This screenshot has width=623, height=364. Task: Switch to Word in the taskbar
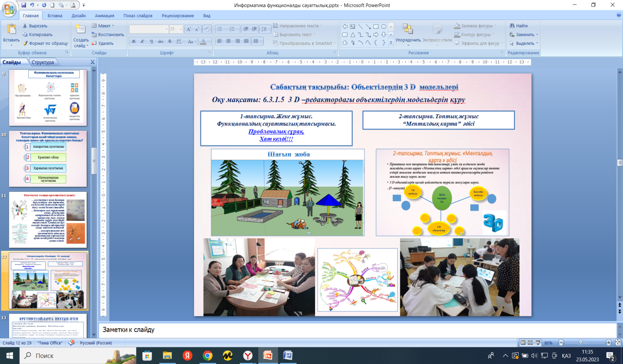[x=288, y=356]
